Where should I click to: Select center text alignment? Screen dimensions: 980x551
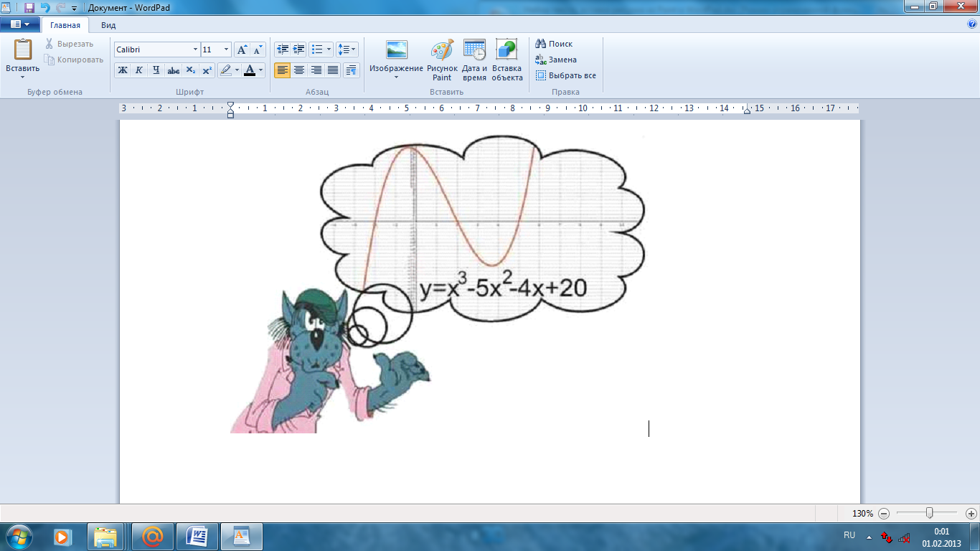pos(299,70)
